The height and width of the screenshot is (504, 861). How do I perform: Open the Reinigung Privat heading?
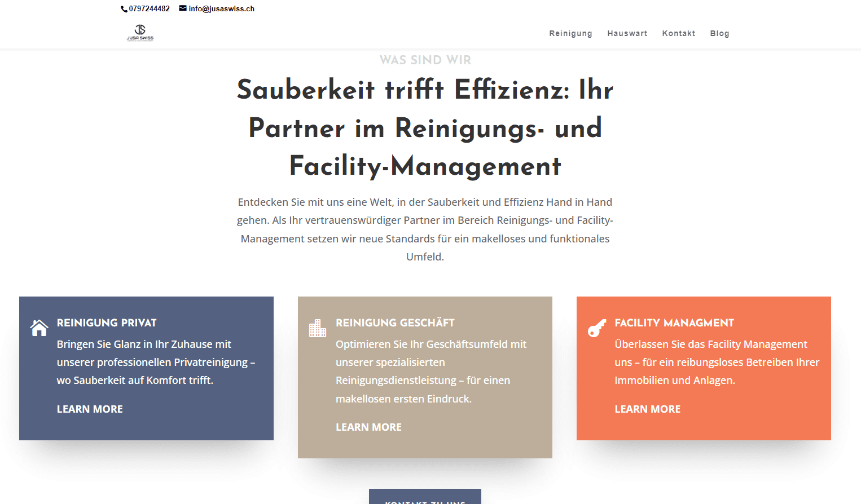(107, 323)
